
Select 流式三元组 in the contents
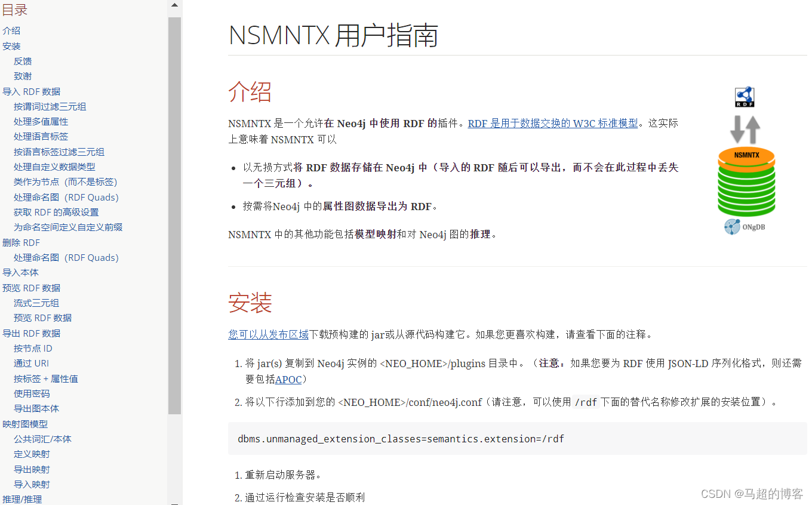(x=36, y=303)
